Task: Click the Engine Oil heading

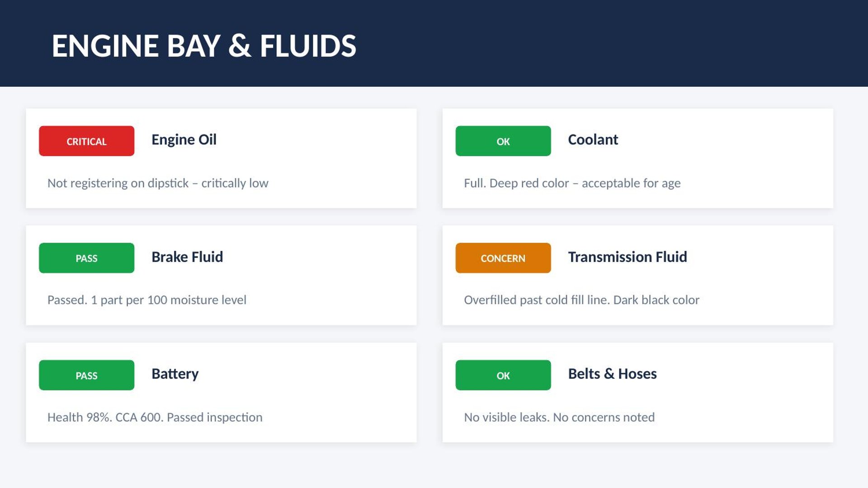Action: click(x=184, y=140)
